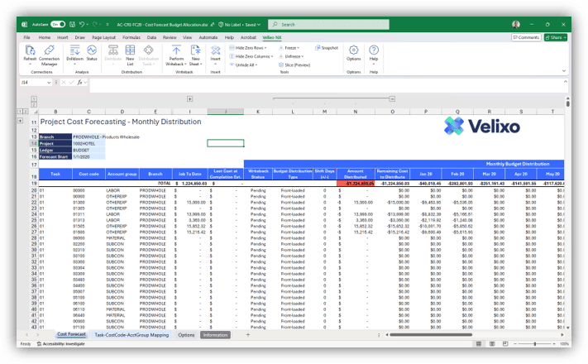Click the Velixo Help icon
This screenshot has height=364, width=588.
coord(374,50)
